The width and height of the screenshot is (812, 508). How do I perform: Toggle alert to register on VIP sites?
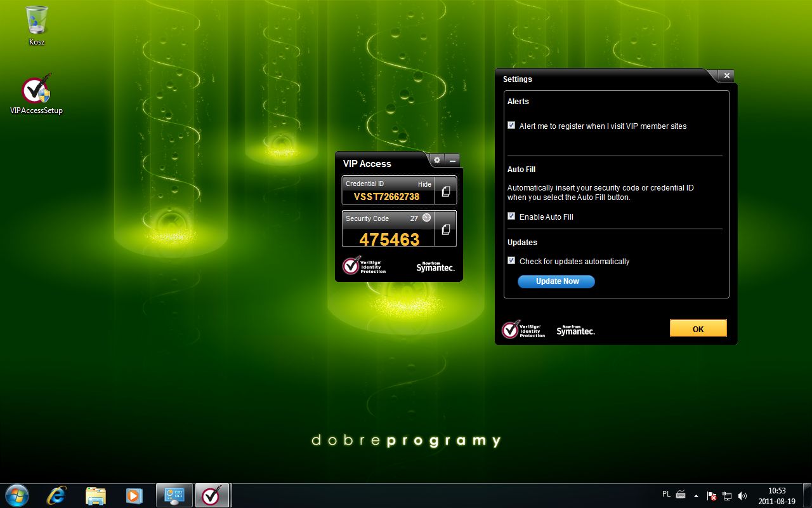click(x=511, y=125)
